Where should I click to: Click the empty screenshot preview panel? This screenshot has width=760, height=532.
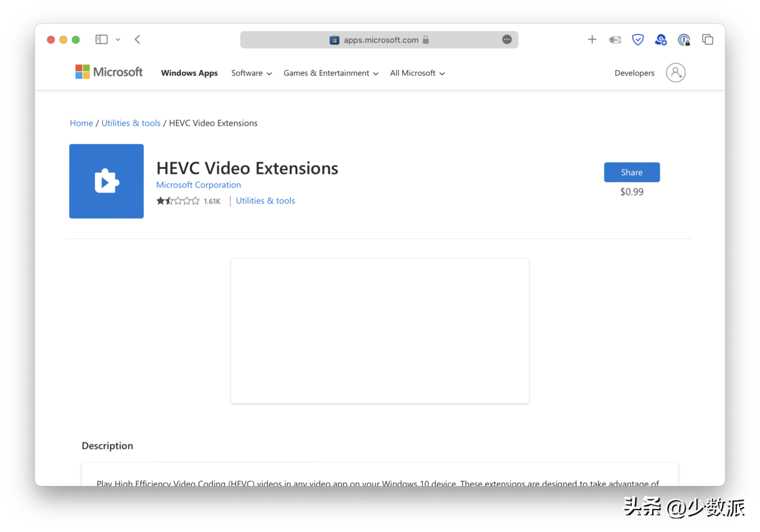[379, 331]
